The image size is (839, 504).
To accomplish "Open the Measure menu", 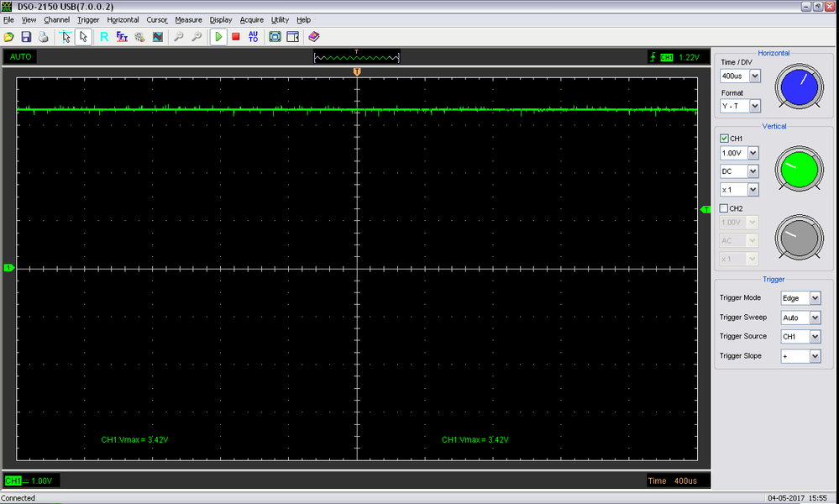I will (x=188, y=19).
